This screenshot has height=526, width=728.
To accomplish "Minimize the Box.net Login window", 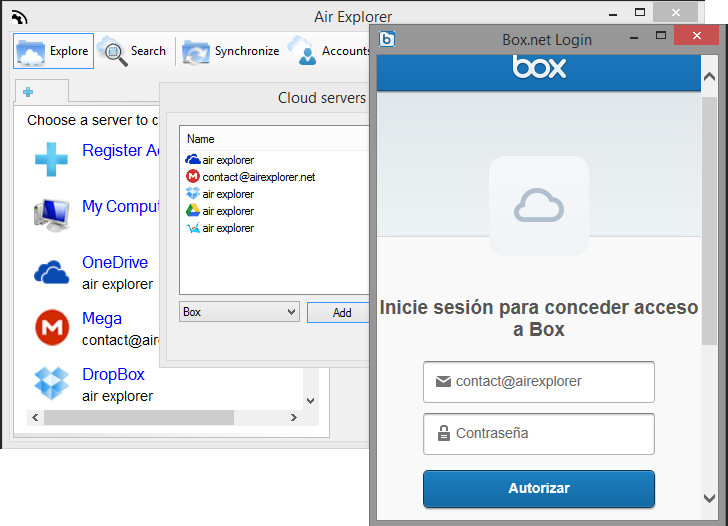I will (x=634, y=37).
